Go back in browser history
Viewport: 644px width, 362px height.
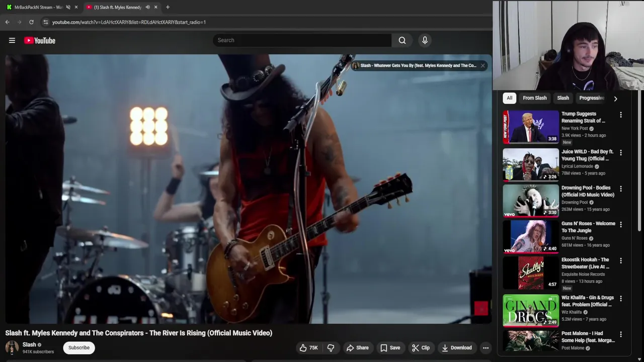(x=7, y=22)
